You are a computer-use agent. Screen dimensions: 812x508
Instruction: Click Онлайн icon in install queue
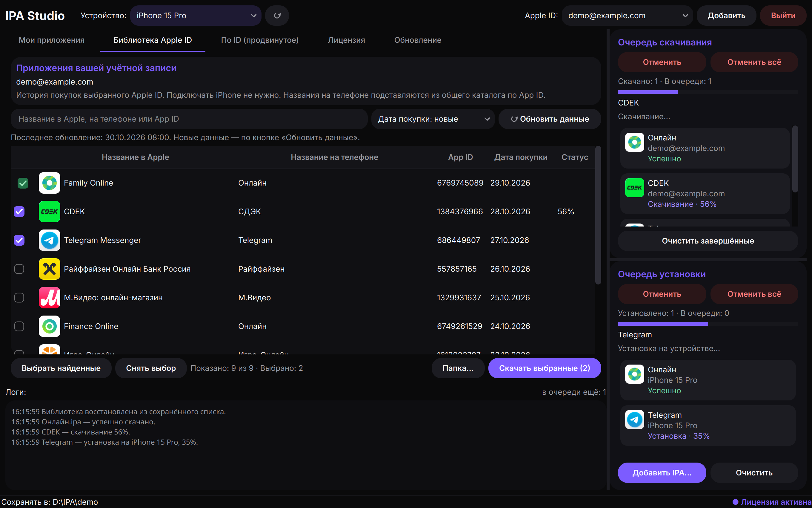point(634,374)
